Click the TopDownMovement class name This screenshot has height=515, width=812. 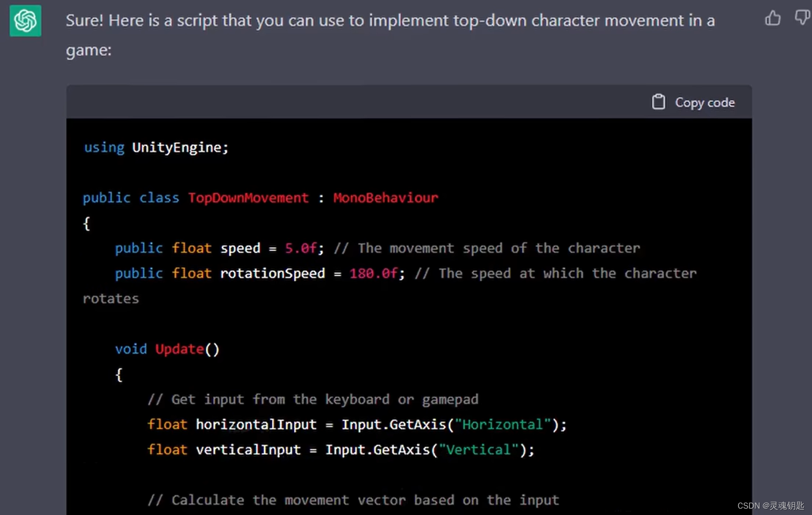248,198
